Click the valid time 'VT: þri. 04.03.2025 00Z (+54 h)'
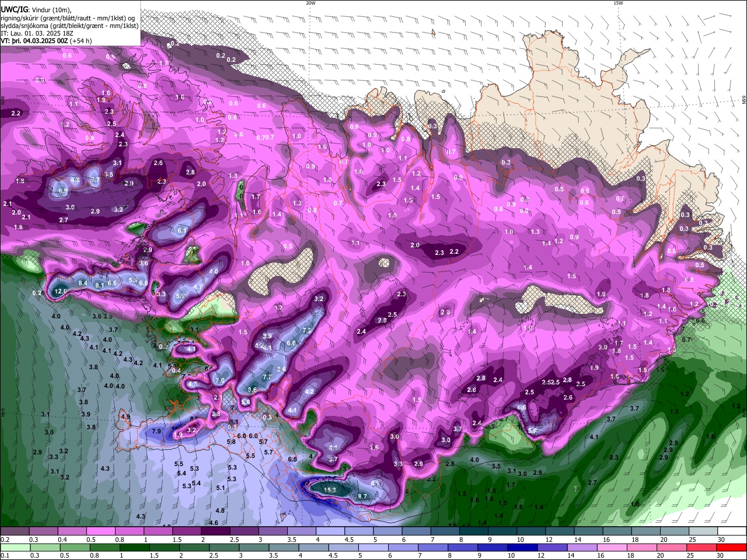This screenshot has height=560, width=747. [46, 41]
